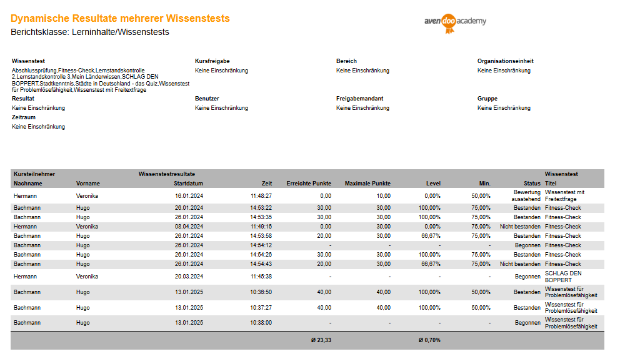The height and width of the screenshot is (364, 625).
Task: Click the Kursteilnehmer header label
Action: tap(34, 174)
